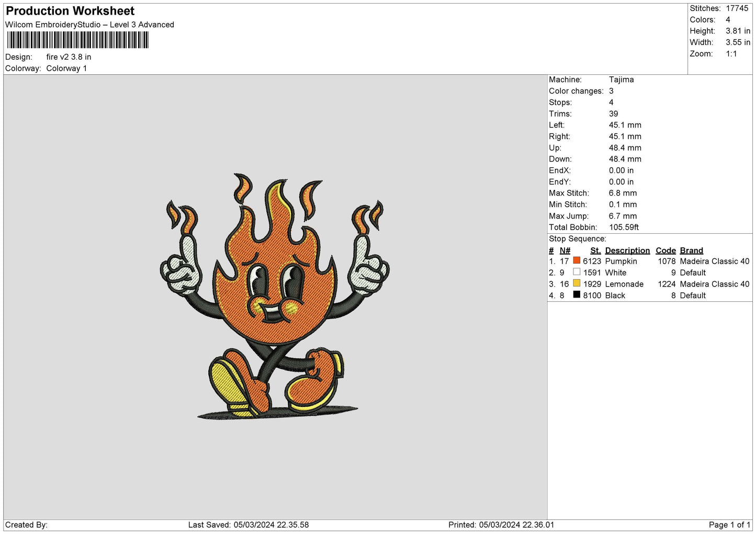Click the Machine value 'Tajima'

tap(621, 79)
